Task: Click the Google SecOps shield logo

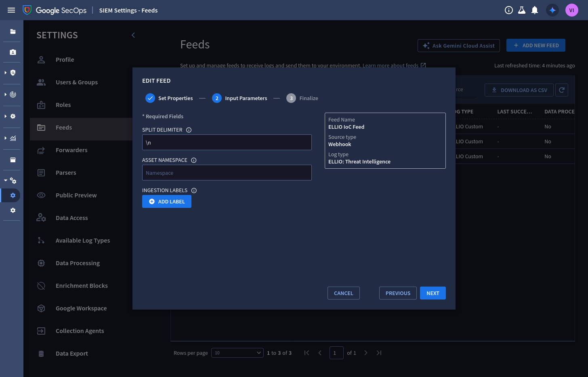Action: click(27, 10)
